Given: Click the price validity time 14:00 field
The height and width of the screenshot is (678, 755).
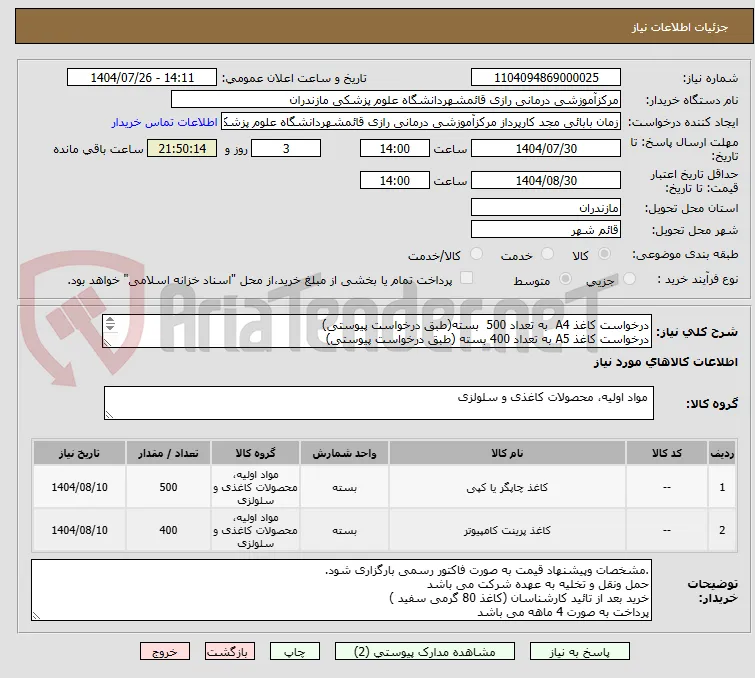Looking at the screenshot, I should [x=394, y=181].
